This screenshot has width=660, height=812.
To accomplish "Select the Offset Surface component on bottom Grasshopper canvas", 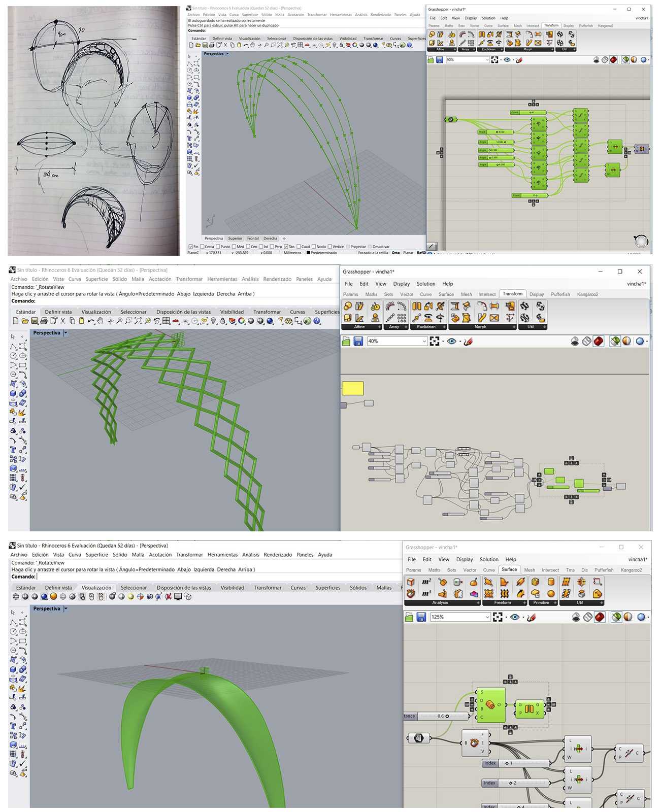I will point(490,705).
